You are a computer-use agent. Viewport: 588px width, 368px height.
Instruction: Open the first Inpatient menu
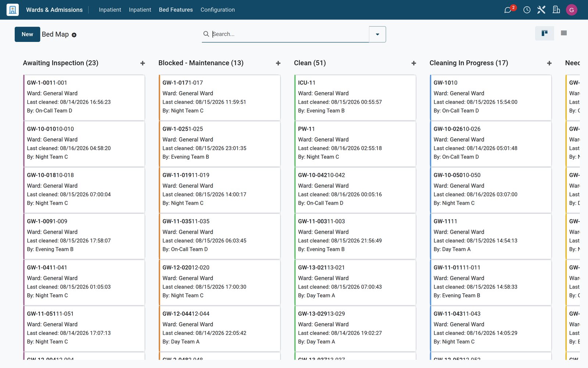(x=110, y=10)
